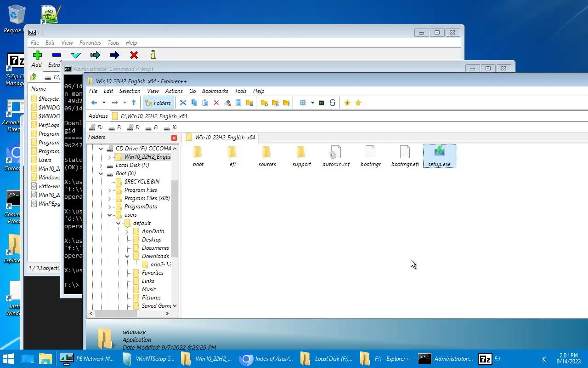Collapse the users tree node
Screen dimensions: 588x368
(x=109, y=215)
